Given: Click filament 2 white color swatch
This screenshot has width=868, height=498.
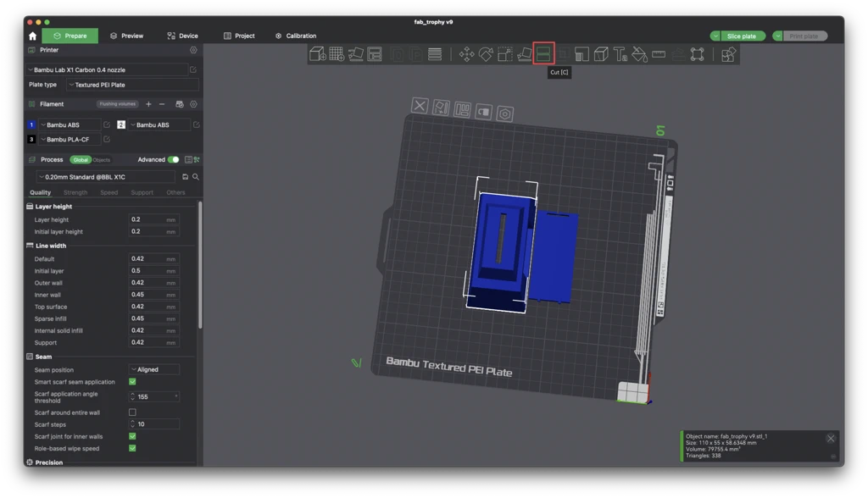Looking at the screenshot, I should click(x=121, y=125).
